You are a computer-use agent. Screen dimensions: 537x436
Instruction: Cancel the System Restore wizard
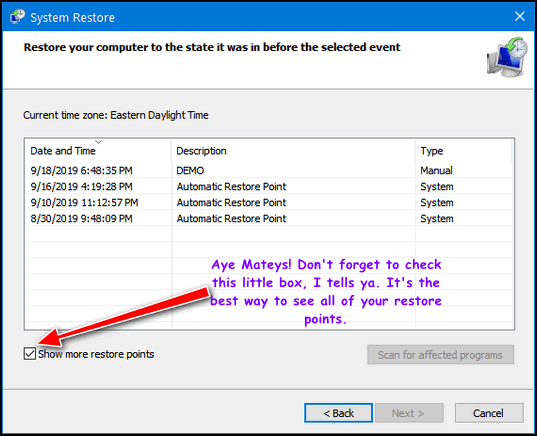click(x=489, y=413)
